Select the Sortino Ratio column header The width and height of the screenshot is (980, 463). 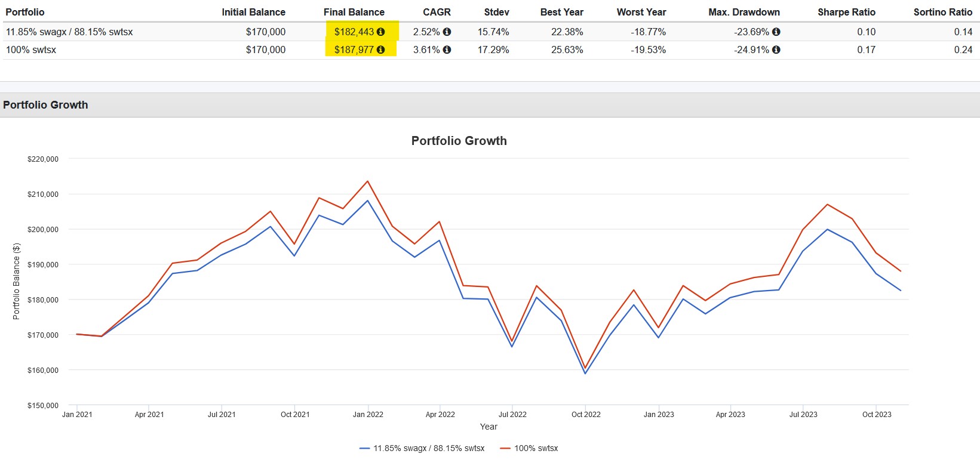943,12
